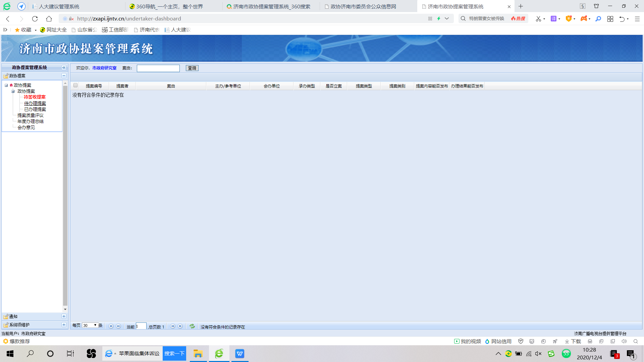Click the browser reload page icon

click(35, 19)
